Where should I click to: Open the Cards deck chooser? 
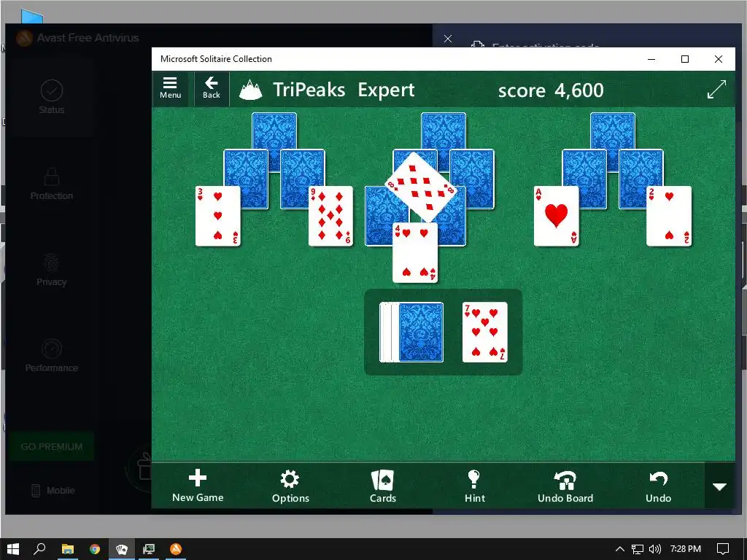[382, 486]
